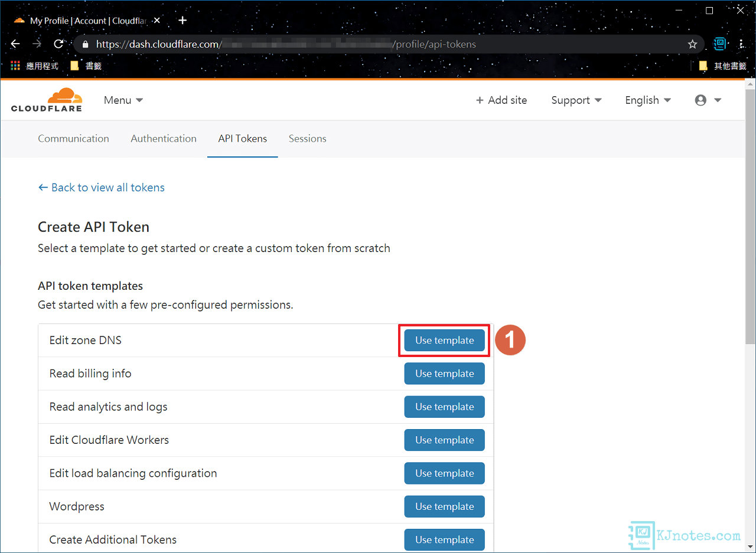Screen dimensions: 756x553
Task: Use template for Edit Cloudflare Workers
Action: pos(445,440)
